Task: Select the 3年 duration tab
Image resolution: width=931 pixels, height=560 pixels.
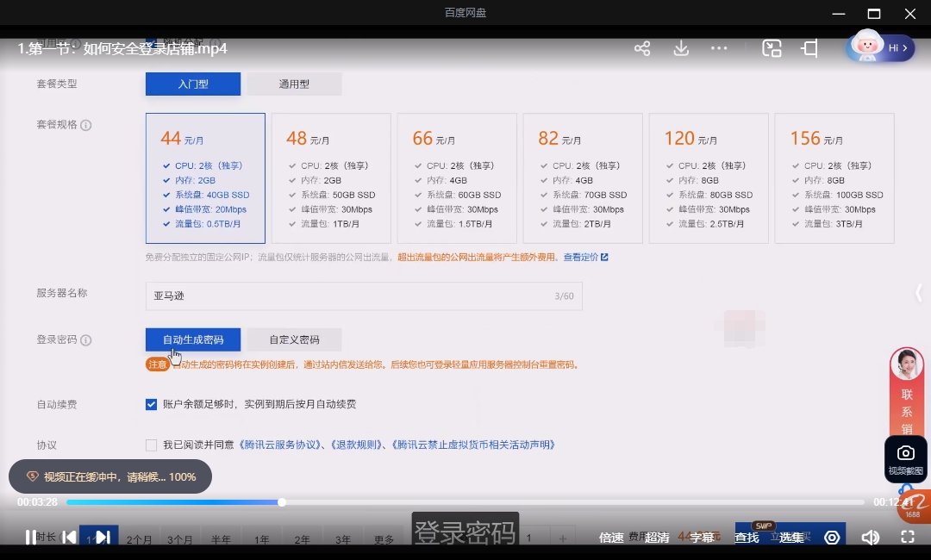Action: click(x=343, y=539)
